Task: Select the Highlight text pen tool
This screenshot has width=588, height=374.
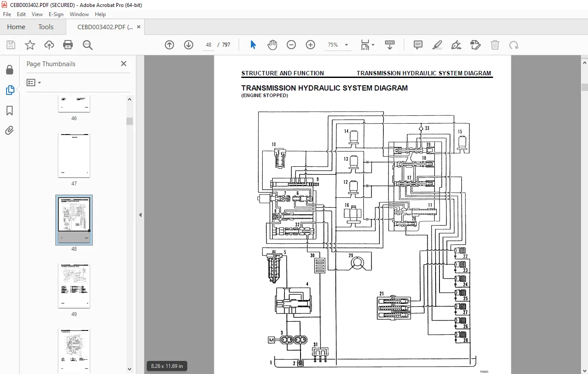Action: 437,45
